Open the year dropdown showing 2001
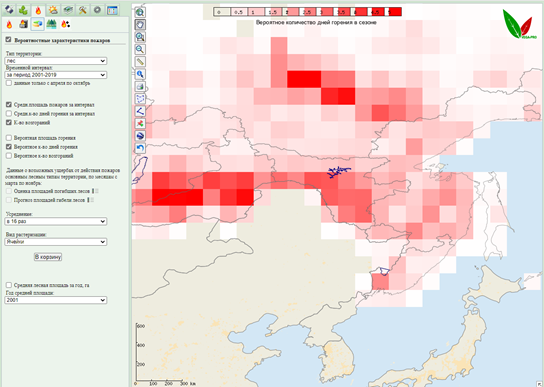 coord(56,300)
